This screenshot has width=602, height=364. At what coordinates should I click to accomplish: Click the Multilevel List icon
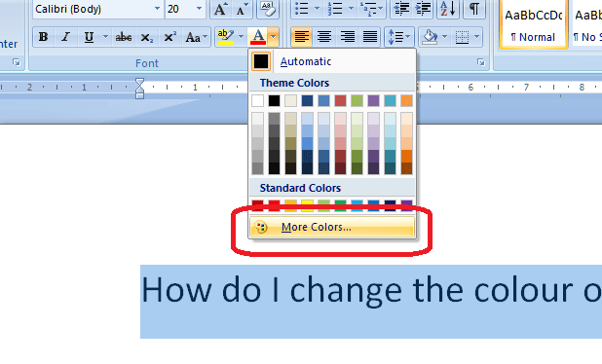[368, 9]
